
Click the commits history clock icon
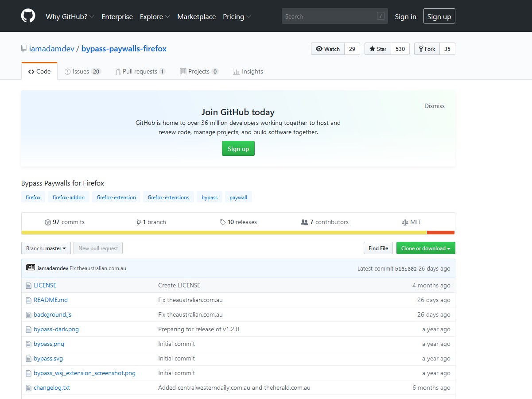48,222
